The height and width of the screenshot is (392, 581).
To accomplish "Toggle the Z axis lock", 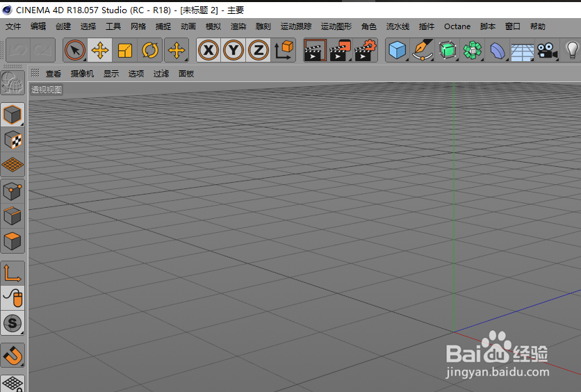I will tap(259, 50).
